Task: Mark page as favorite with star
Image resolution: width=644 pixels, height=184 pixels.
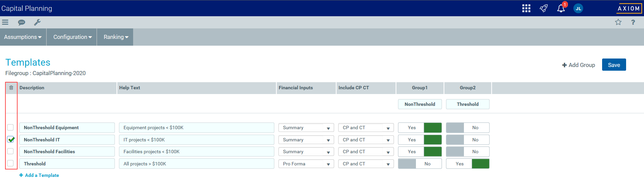Action: pos(618,22)
